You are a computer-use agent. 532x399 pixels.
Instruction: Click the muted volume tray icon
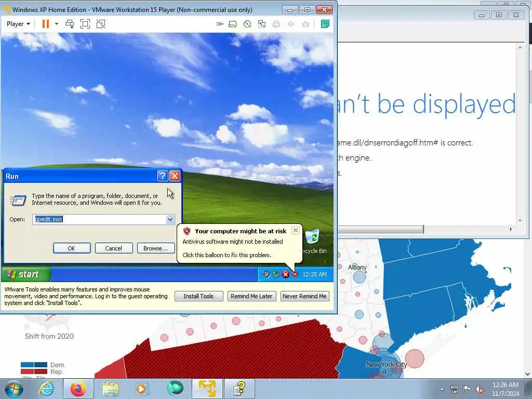[x=480, y=390]
